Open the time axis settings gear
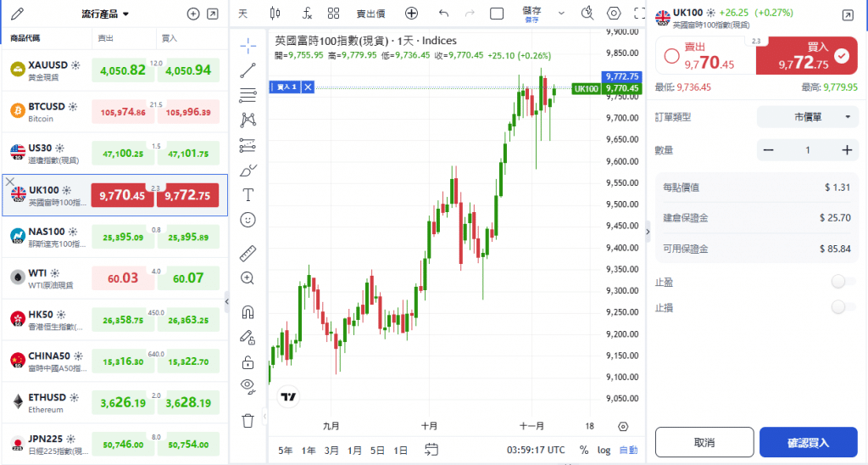The image size is (868, 465). pos(623,426)
